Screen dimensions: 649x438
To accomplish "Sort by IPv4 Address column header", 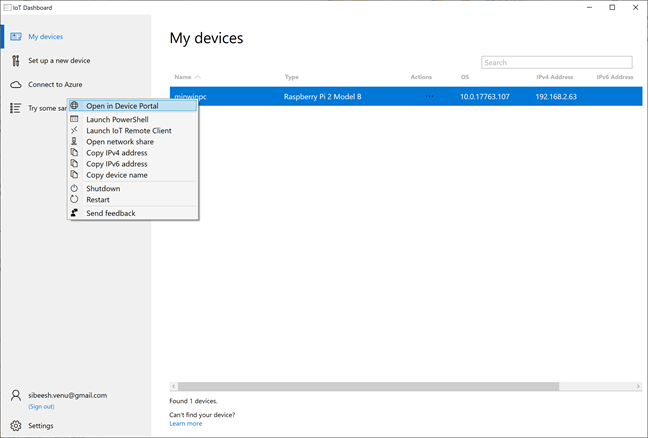I will pyautogui.click(x=555, y=77).
